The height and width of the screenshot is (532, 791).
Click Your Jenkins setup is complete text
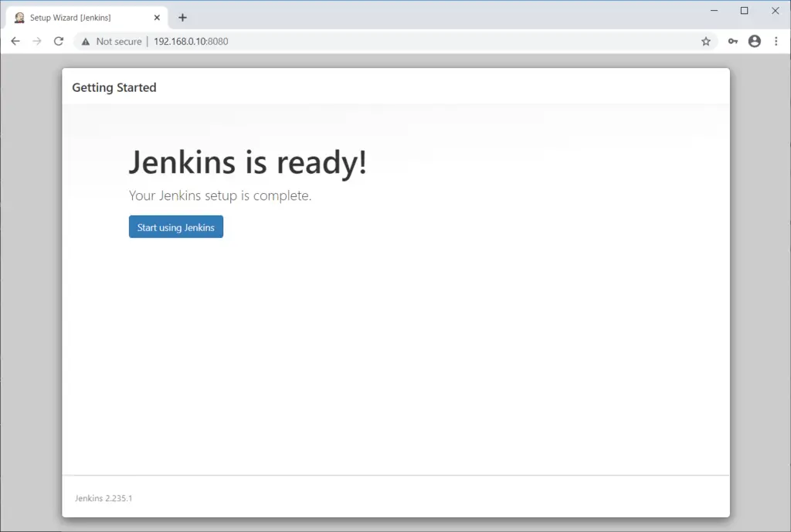[220, 195]
